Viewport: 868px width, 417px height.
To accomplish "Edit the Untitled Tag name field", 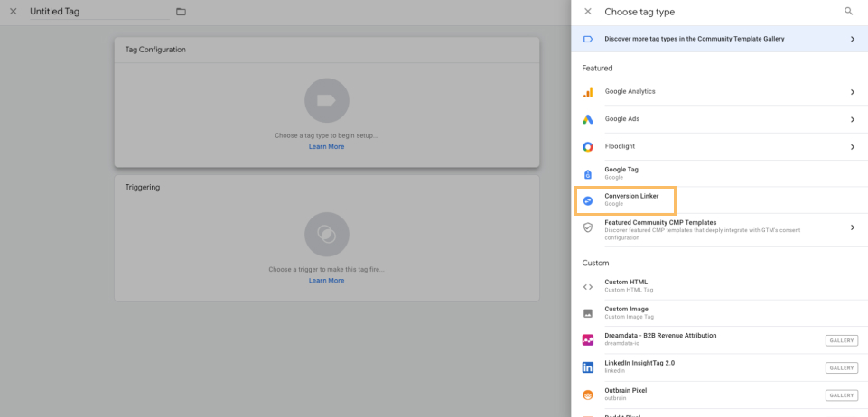I will pyautogui.click(x=99, y=12).
